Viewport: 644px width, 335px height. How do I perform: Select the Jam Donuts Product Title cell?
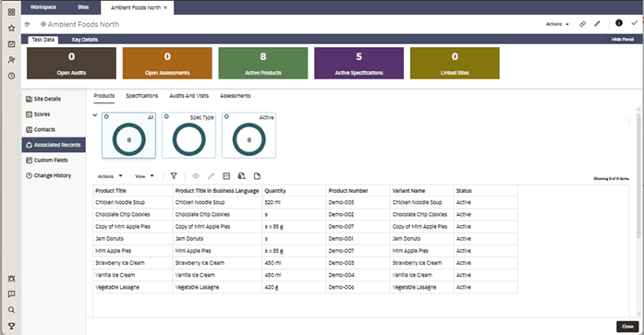coord(133,239)
